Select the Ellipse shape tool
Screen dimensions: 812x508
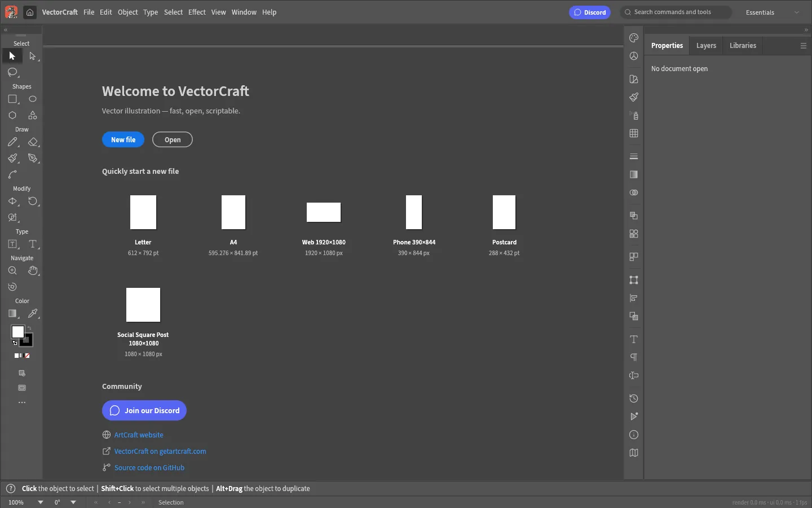tap(33, 99)
